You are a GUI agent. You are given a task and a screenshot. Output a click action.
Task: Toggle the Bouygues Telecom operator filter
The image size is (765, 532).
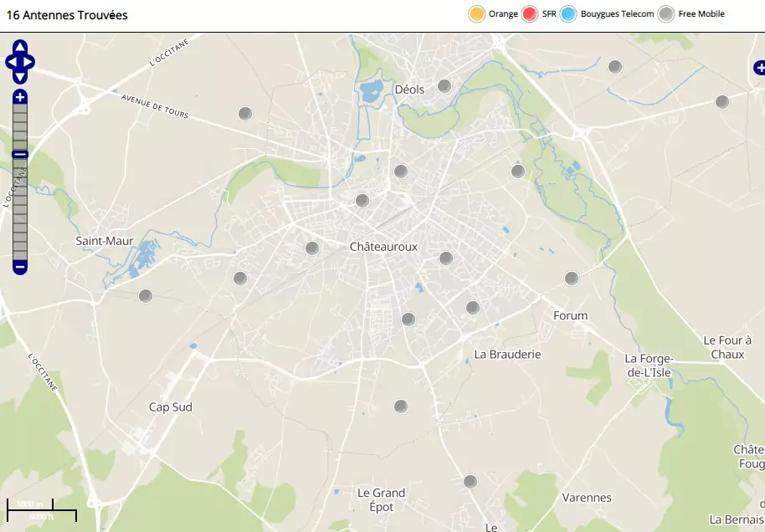pos(569,13)
